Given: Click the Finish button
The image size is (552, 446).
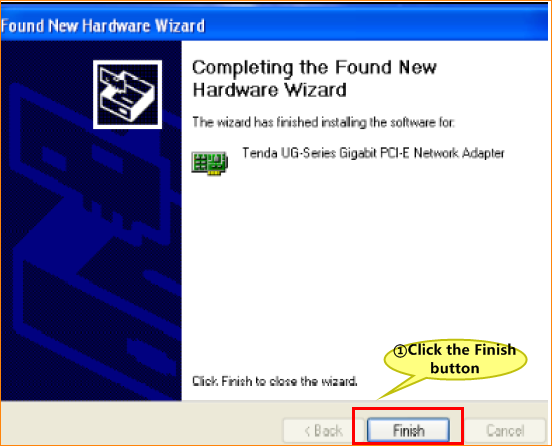Looking at the screenshot, I should coord(408,430).
